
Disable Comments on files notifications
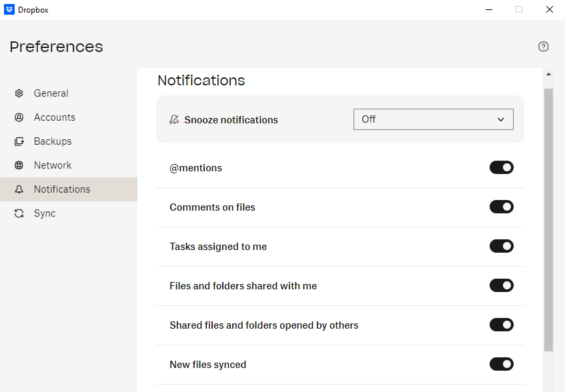pos(502,207)
